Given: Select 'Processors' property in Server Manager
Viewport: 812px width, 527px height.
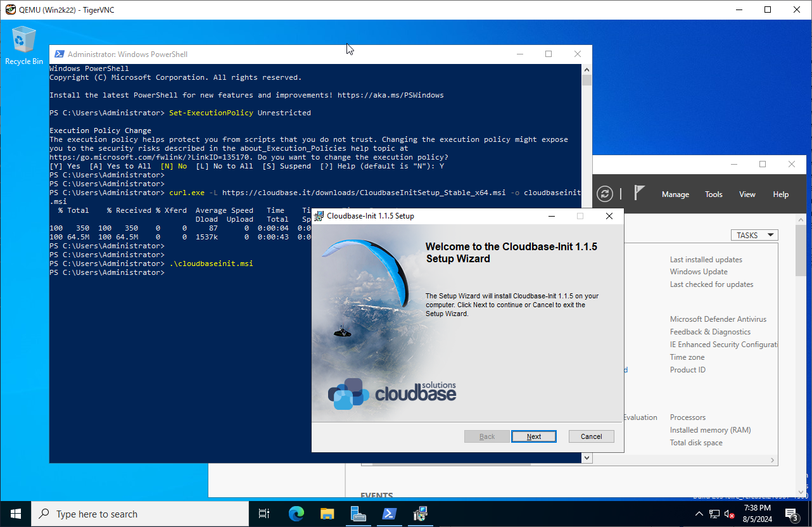Looking at the screenshot, I should [688, 417].
